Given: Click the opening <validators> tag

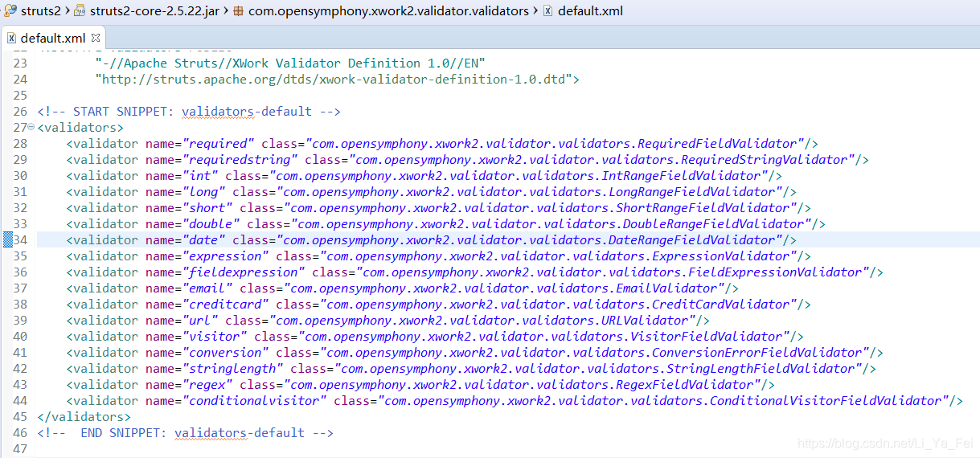Looking at the screenshot, I should click(x=80, y=127).
